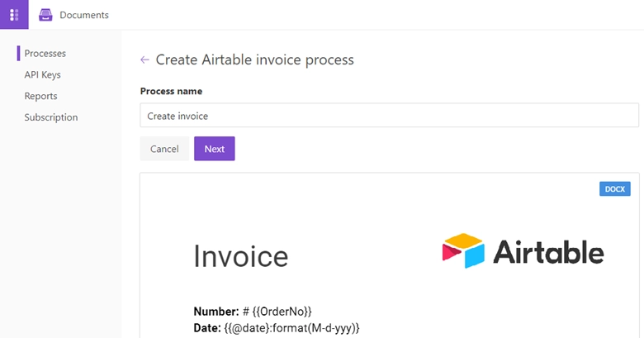Click the 'Create Airtable invoice process' heading
This screenshot has width=644, height=338.
(254, 60)
